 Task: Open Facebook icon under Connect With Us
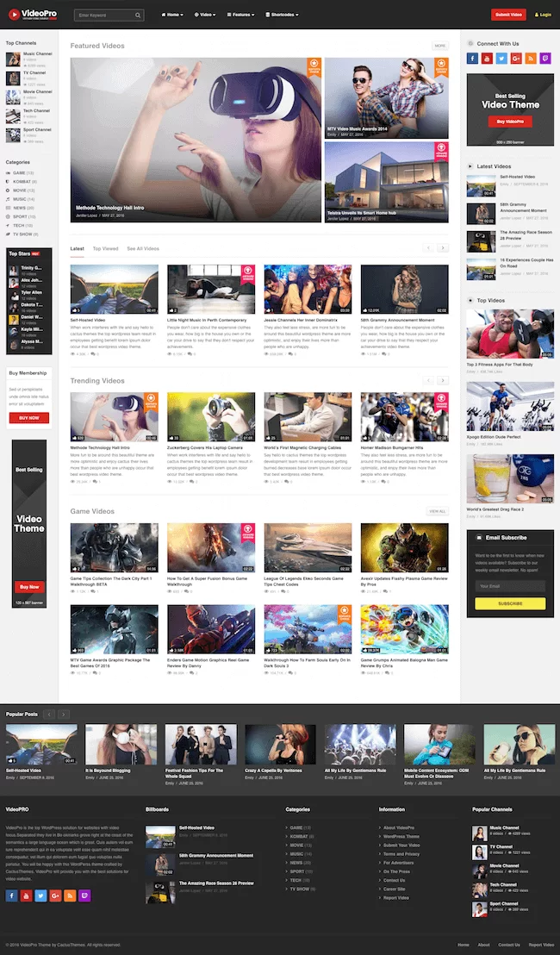472,58
